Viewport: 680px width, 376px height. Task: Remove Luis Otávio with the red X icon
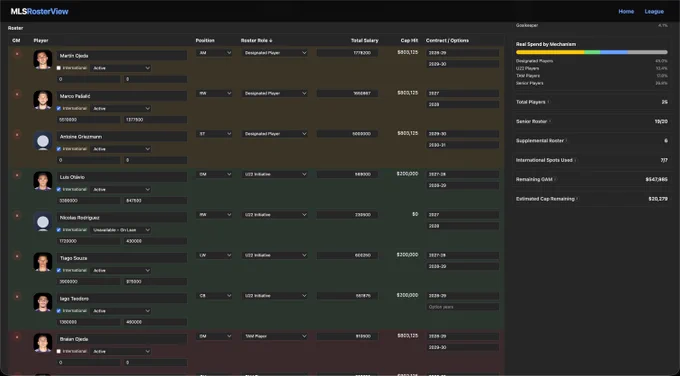(17, 175)
